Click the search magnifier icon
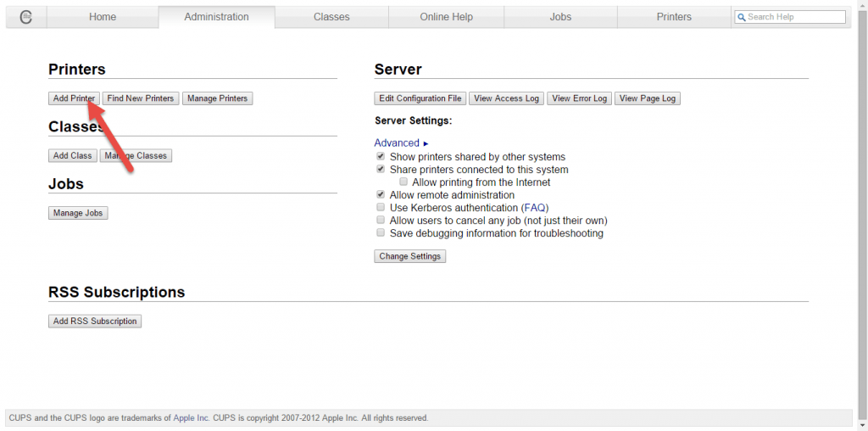868x431 pixels. 742,17
